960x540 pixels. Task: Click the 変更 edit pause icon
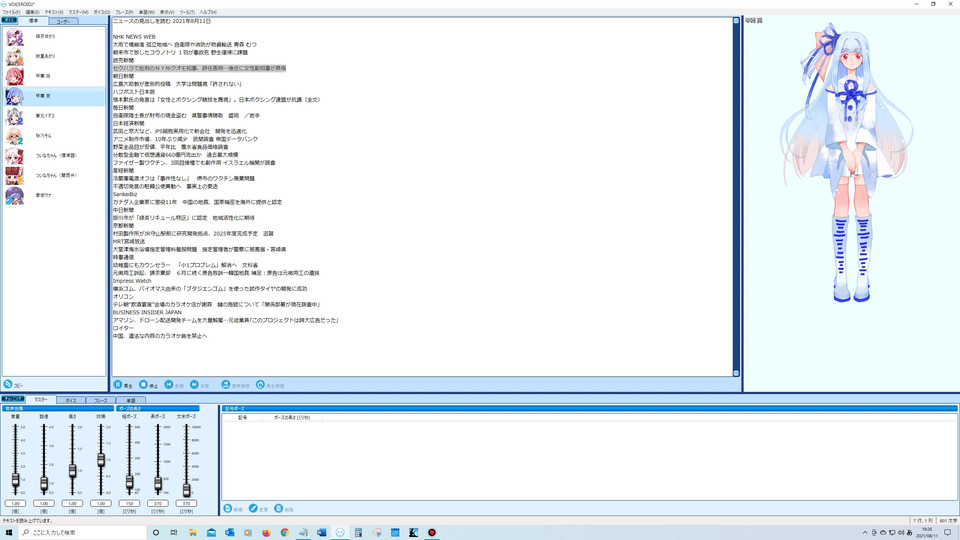coord(253,509)
